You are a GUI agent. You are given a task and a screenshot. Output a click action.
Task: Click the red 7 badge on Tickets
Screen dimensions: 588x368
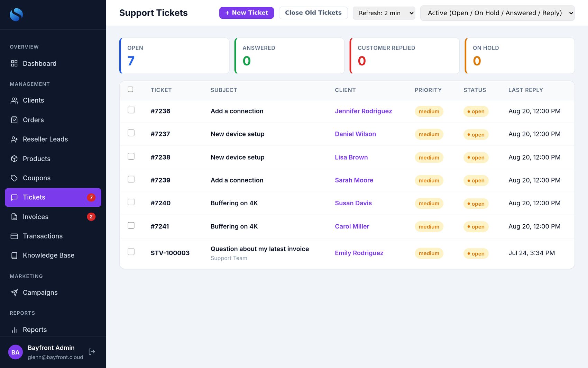point(91,197)
